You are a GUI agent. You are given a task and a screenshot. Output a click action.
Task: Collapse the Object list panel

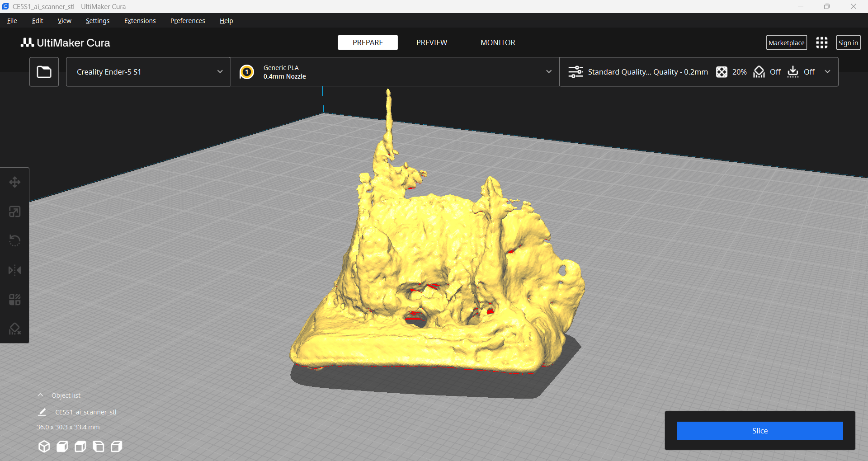pyautogui.click(x=40, y=395)
